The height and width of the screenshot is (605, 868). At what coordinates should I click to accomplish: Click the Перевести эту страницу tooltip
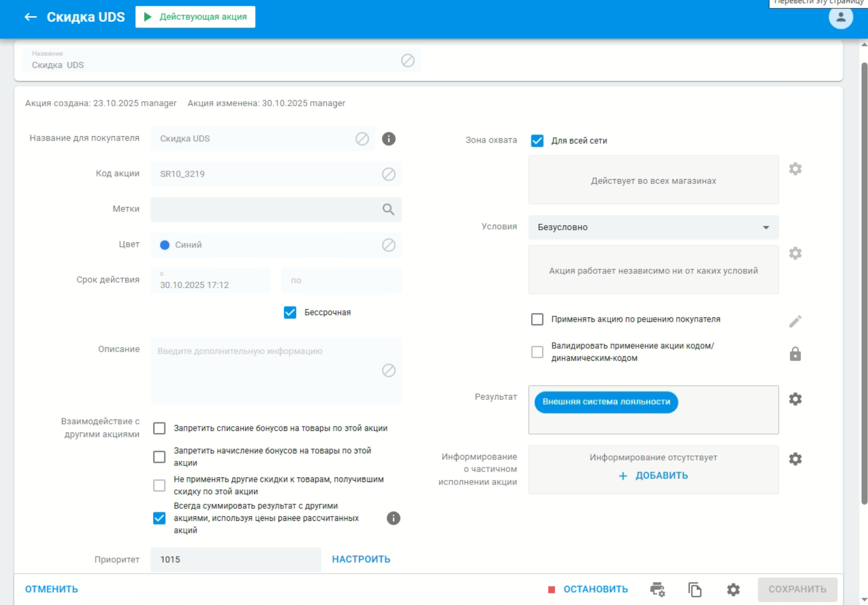click(x=818, y=3)
